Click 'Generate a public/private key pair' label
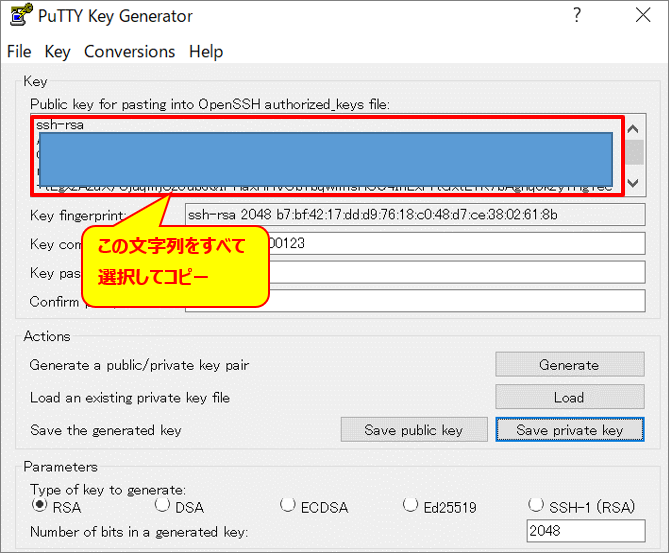Viewport: 669px width, 553px height. click(139, 365)
